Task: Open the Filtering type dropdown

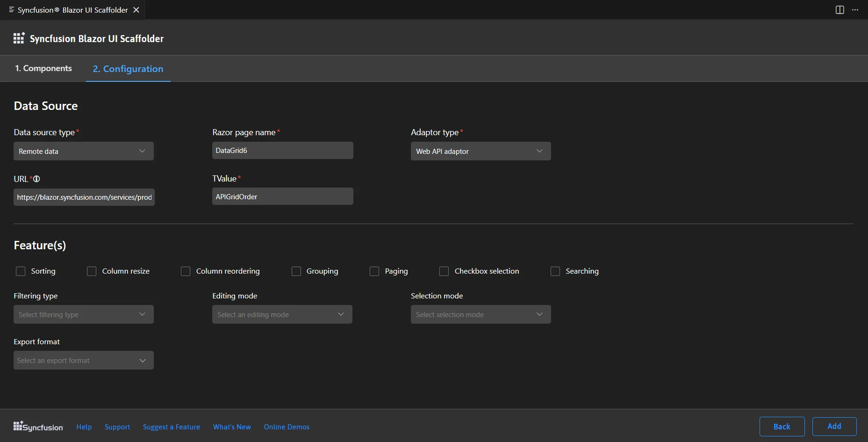Action: click(x=83, y=314)
